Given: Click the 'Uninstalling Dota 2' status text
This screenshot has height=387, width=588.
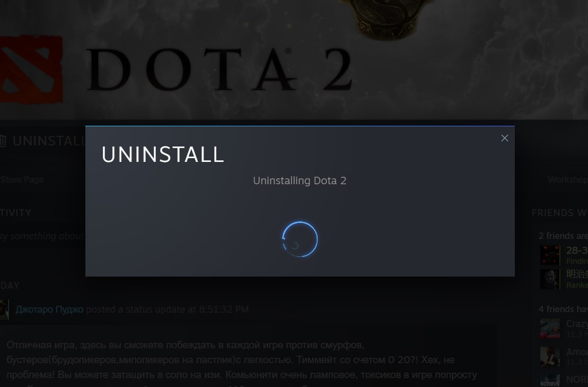Looking at the screenshot, I should [300, 180].
